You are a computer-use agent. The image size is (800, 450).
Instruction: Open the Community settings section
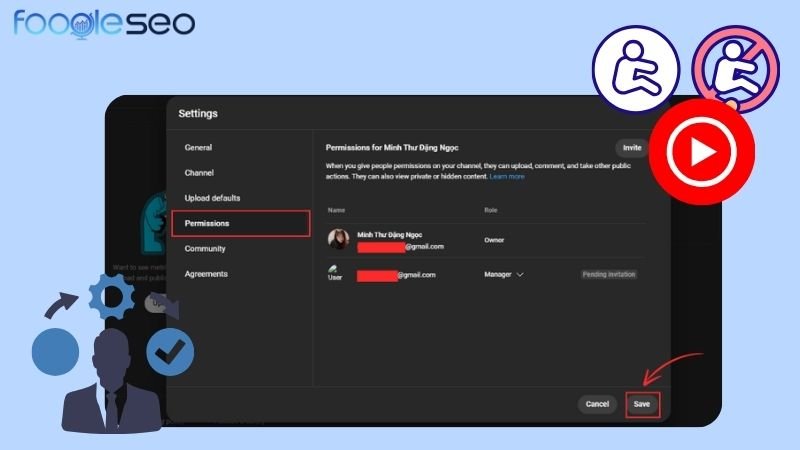[x=205, y=248]
